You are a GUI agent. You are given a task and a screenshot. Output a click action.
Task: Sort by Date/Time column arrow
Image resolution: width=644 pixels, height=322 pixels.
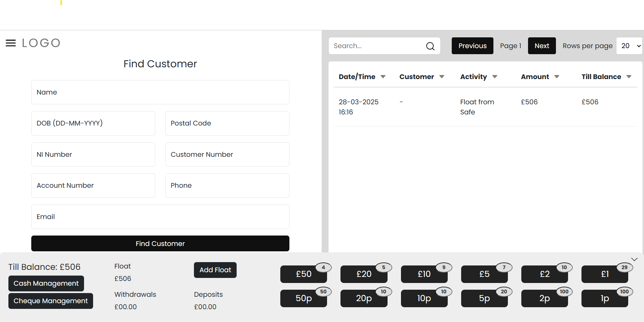(383, 77)
